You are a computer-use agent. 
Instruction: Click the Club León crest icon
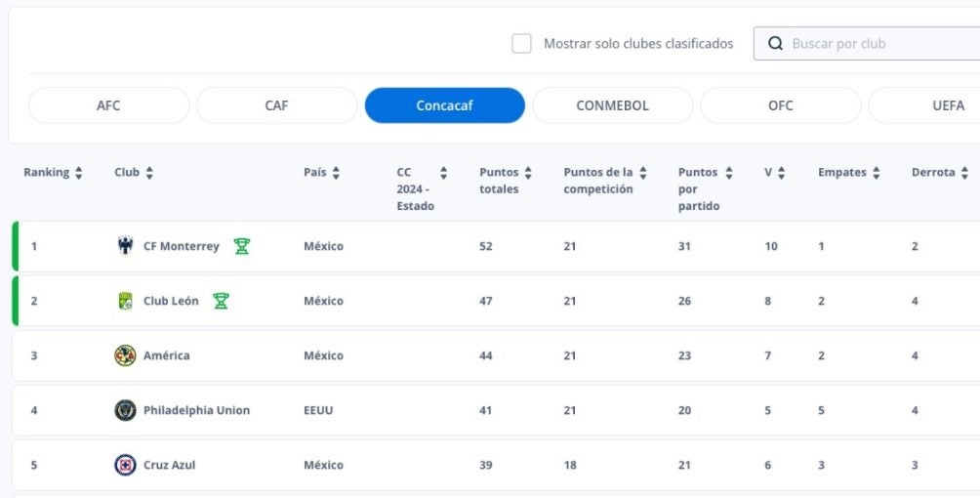pyautogui.click(x=125, y=301)
